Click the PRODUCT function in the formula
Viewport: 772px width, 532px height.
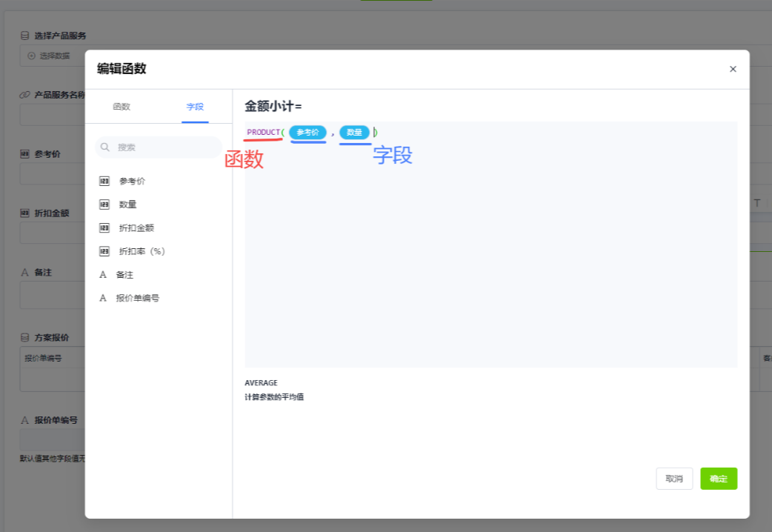[264, 132]
